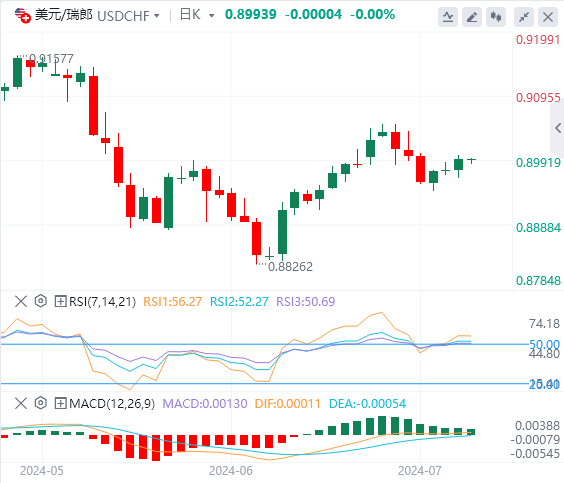Expand the RSI pane with plus icon

pyautogui.click(x=60, y=301)
